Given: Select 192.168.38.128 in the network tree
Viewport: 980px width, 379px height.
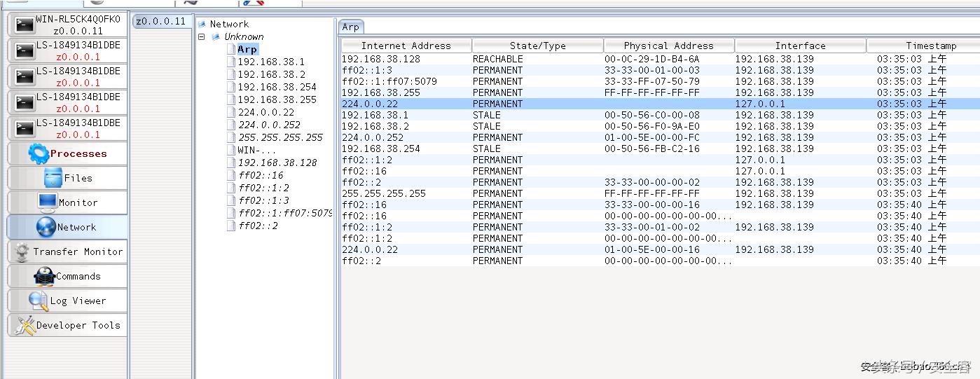Looking at the screenshot, I should [x=277, y=163].
